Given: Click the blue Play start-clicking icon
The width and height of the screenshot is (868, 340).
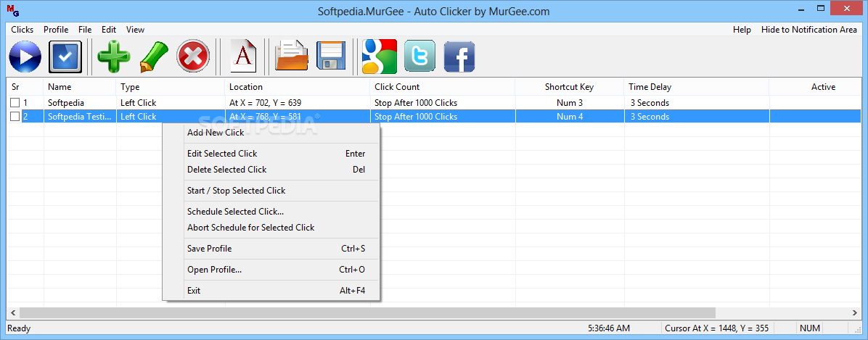Looking at the screenshot, I should click(25, 57).
